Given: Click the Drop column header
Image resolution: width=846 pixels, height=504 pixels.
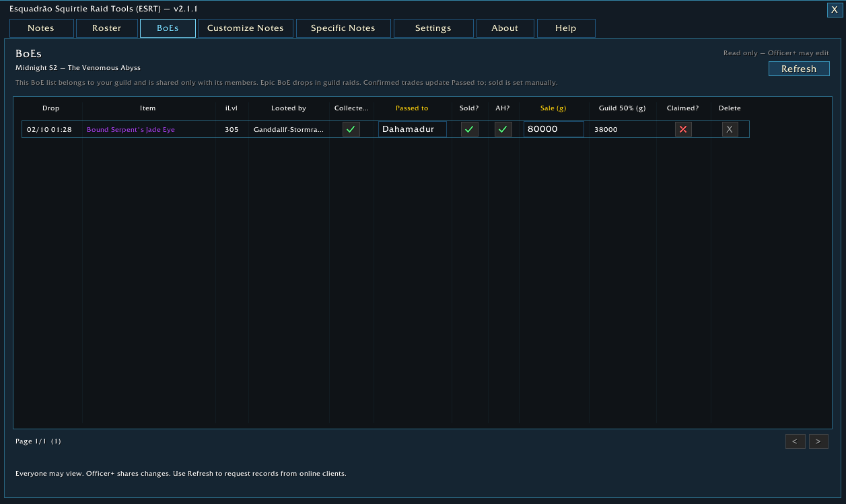Looking at the screenshot, I should click(x=50, y=108).
